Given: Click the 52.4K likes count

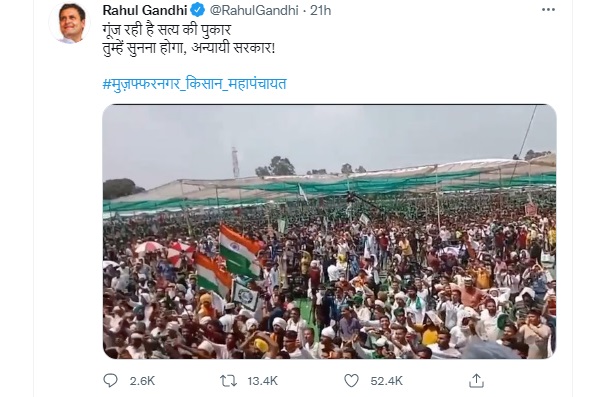Looking at the screenshot, I should coord(387,381).
